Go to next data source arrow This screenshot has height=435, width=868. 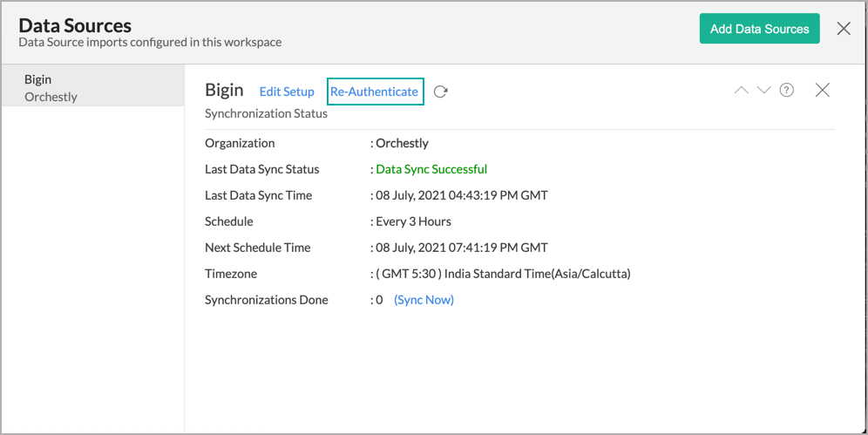764,90
